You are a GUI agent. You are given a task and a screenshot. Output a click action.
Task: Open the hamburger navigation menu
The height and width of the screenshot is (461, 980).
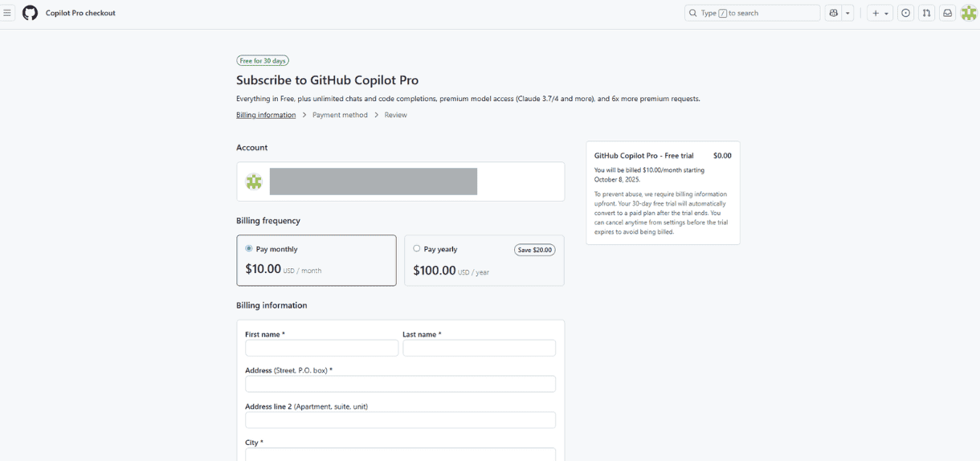point(7,13)
